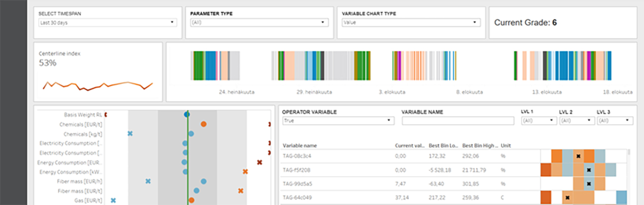Viewport: 644px width, 205px height.
Task: Click the blue X marker in Gas [EUR/t] row
Action: point(113,200)
